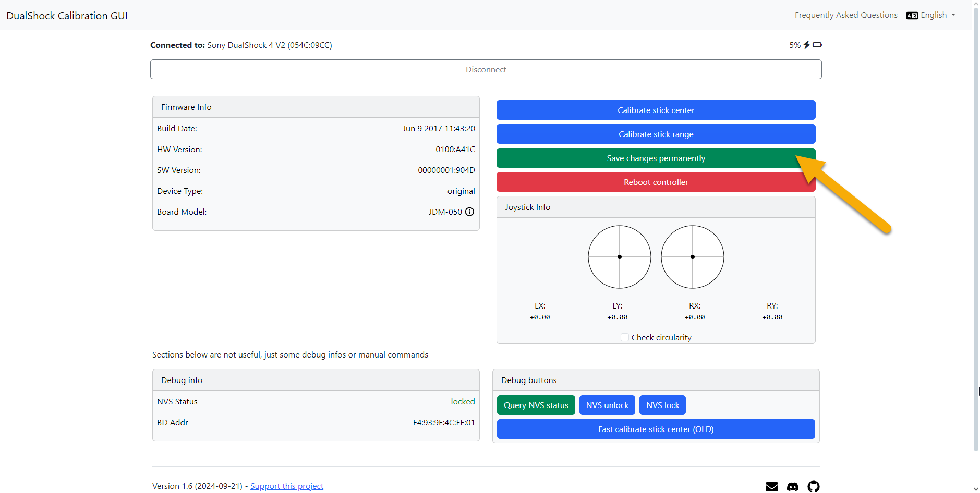This screenshot has width=980, height=493.
Task: Click the email envelope icon
Action: click(x=771, y=486)
